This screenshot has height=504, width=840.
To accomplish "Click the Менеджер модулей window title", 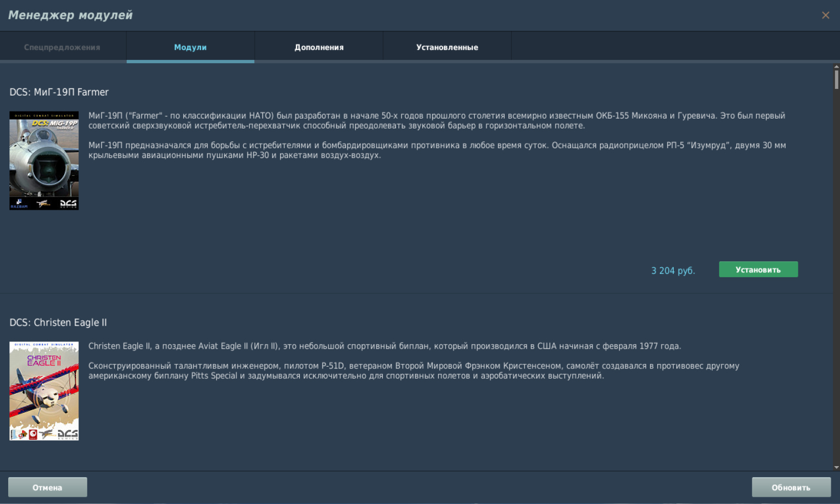I will 70,15.
